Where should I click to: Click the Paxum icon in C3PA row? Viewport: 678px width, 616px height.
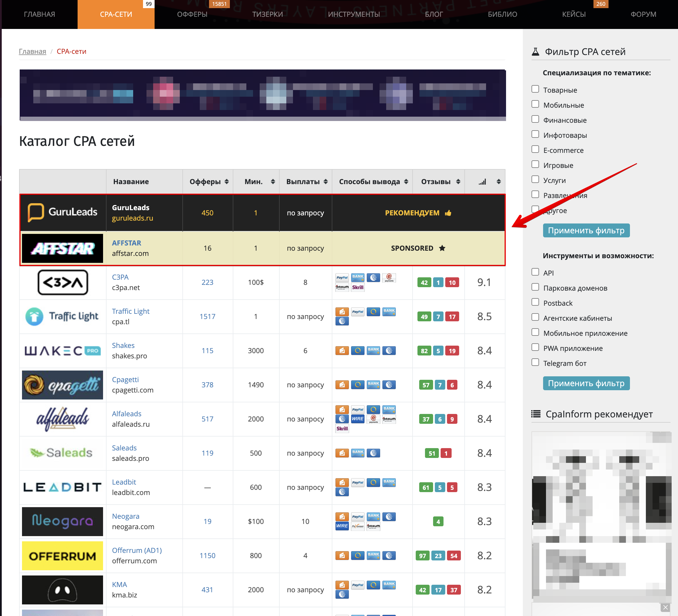342,287
